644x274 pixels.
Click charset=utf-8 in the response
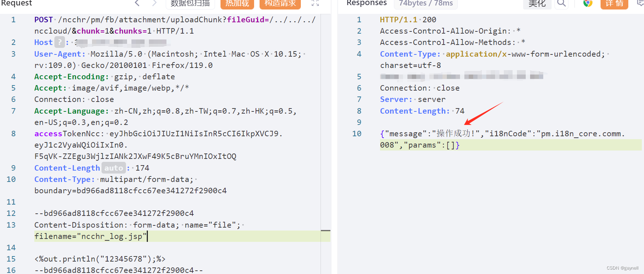411,65
